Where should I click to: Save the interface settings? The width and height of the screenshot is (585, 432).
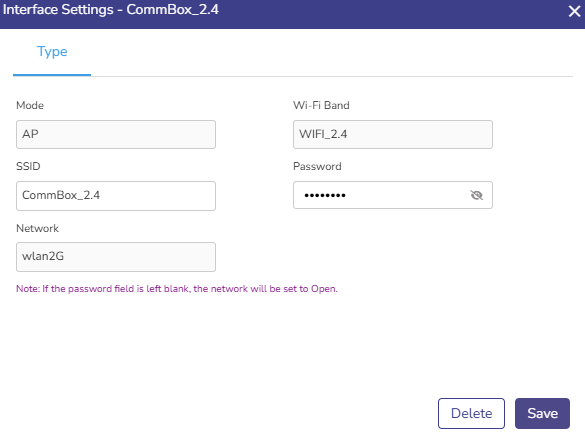[542, 413]
